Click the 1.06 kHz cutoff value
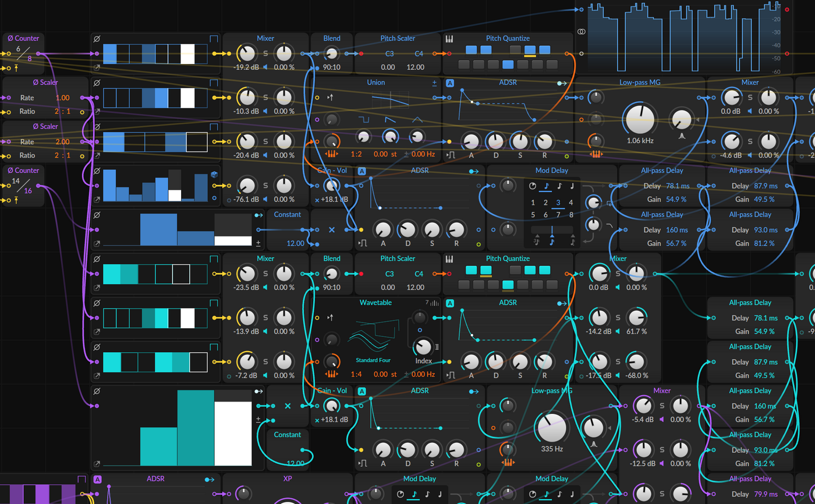This screenshot has width=815, height=504. point(640,141)
